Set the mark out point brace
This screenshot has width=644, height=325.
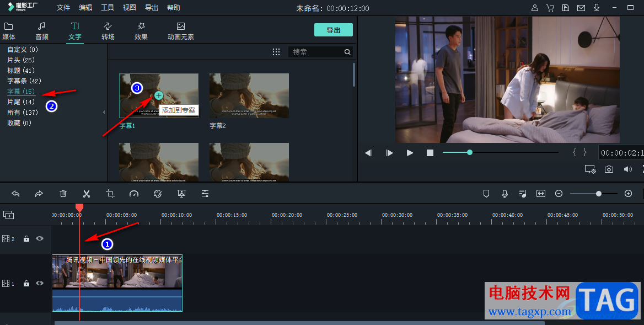point(585,153)
